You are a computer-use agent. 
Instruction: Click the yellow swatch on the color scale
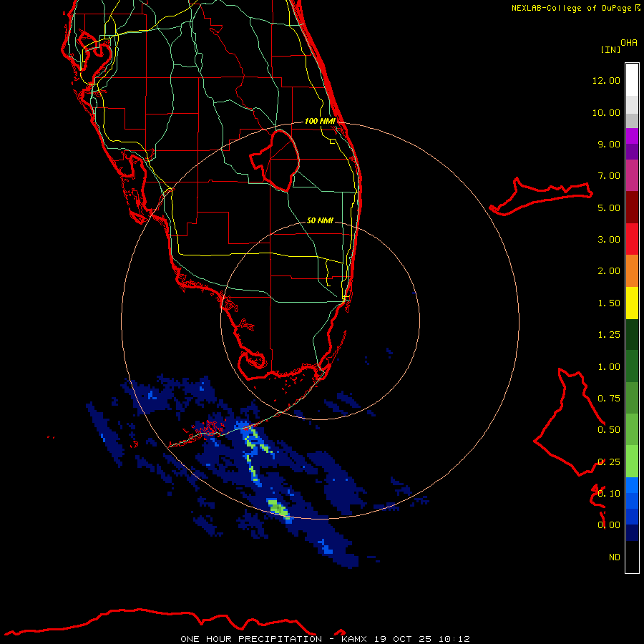(x=632, y=303)
